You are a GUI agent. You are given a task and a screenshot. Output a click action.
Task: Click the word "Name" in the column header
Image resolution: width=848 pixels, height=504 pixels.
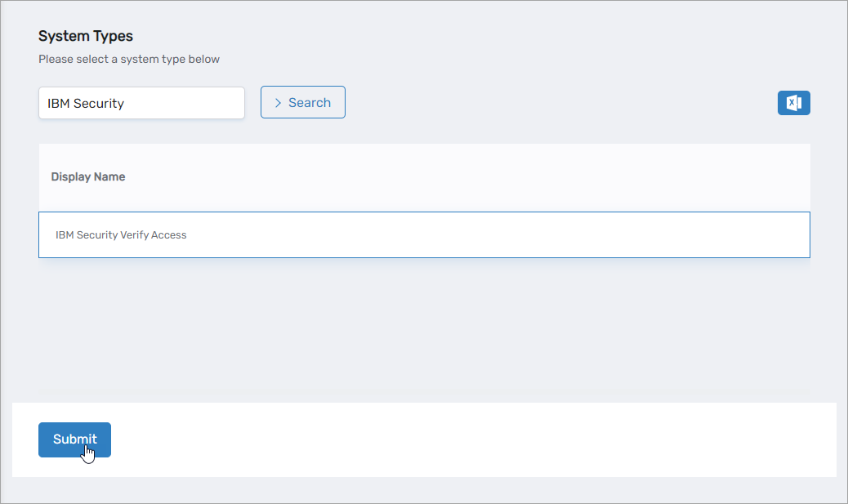click(x=110, y=176)
